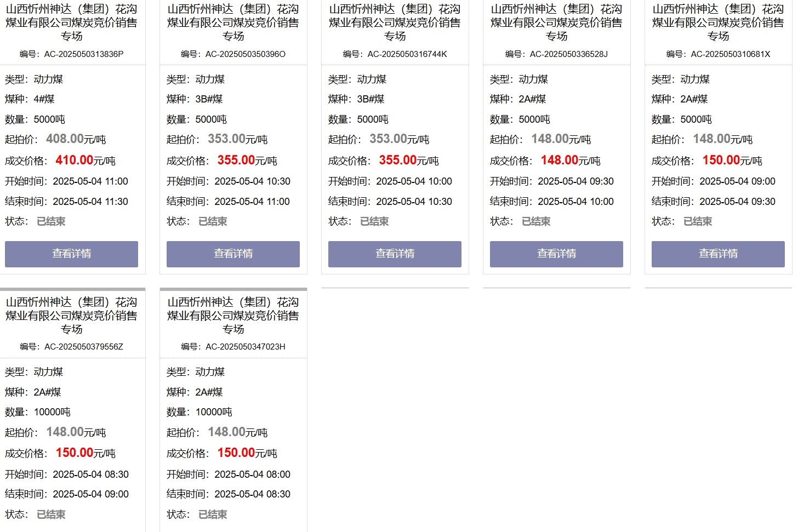Click title of card AC-2025050313836P
The width and height of the screenshot is (798, 532).
point(71,22)
